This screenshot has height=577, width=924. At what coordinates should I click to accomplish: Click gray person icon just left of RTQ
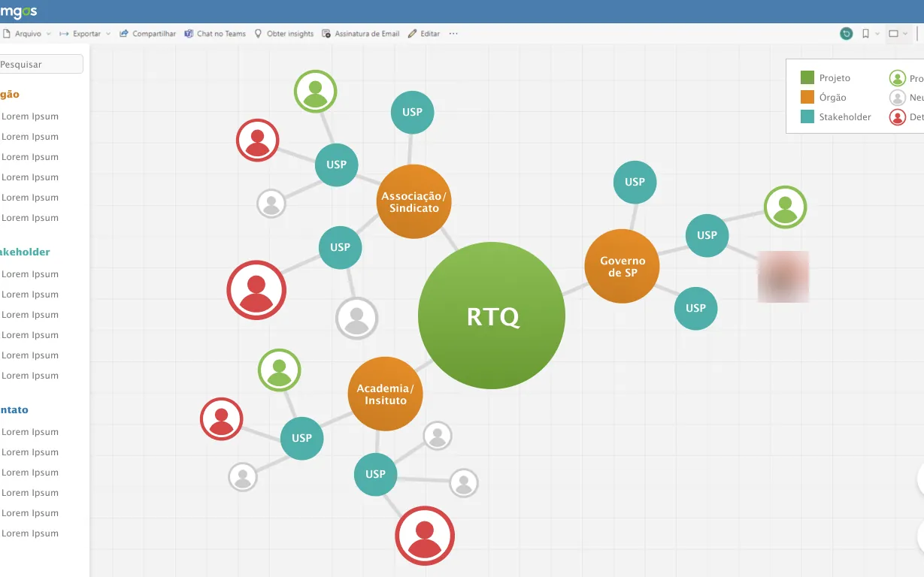[x=356, y=318]
